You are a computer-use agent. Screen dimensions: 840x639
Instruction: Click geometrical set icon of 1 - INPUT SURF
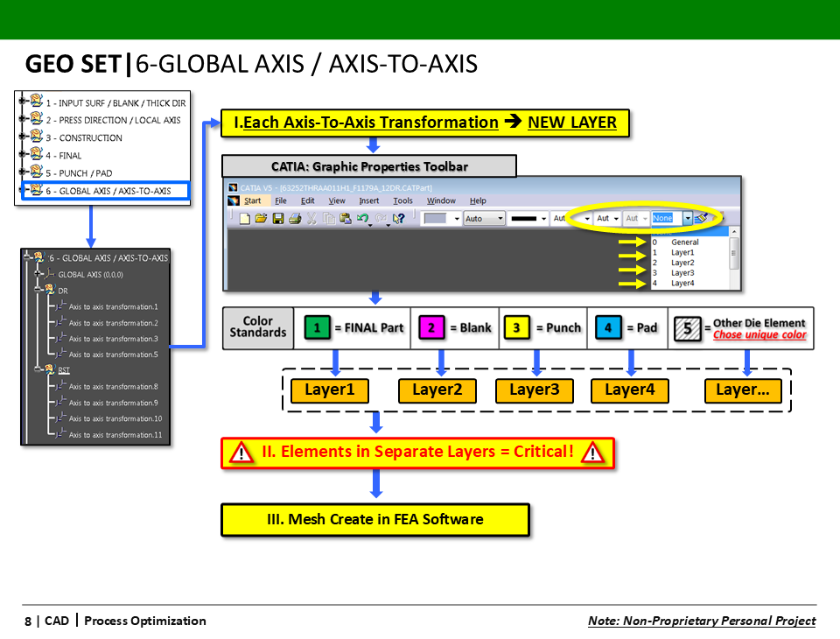click(37, 101)
